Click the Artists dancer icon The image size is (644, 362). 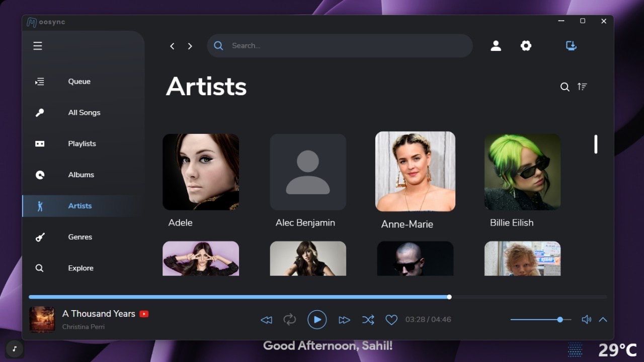tap(40, 206)
